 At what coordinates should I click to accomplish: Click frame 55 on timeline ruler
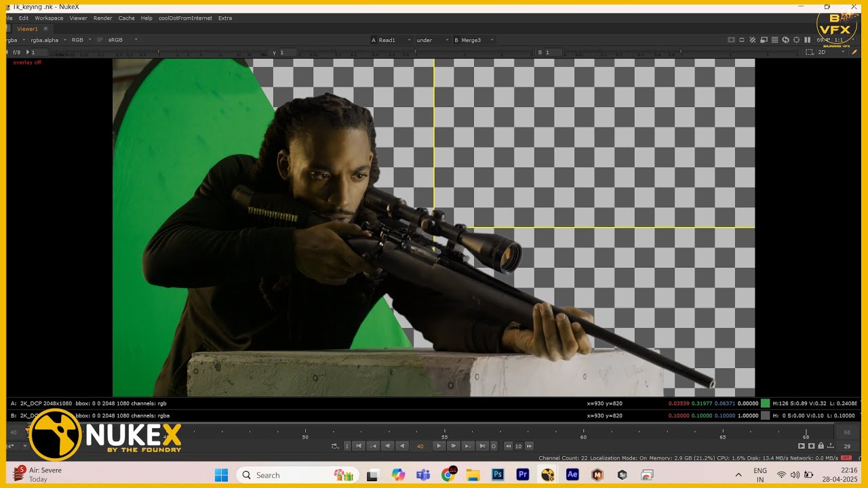click(x=444, y=437)
